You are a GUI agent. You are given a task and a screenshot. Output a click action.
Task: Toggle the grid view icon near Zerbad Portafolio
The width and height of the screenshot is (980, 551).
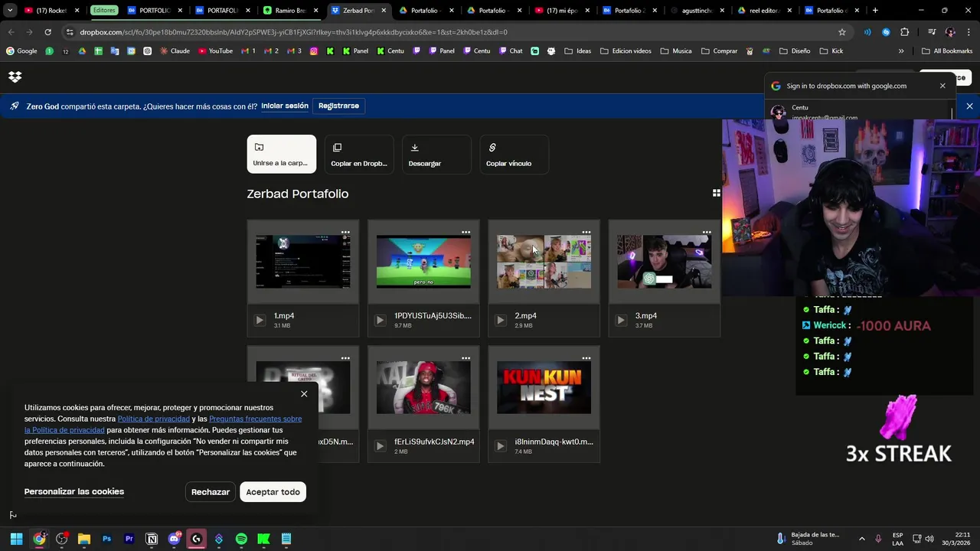click(x=717, y=193)
